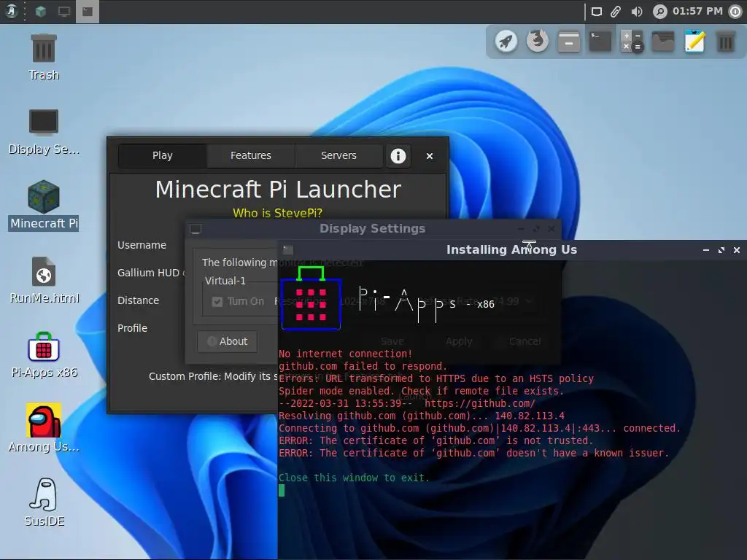Viewport: 747px width, 560px height.
Task: Open the display tray icon in the panel
Action: pos(597,12)
